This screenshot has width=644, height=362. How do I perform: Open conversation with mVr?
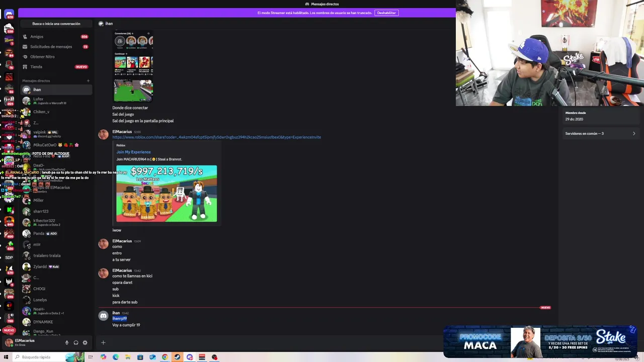coord(56,244)
